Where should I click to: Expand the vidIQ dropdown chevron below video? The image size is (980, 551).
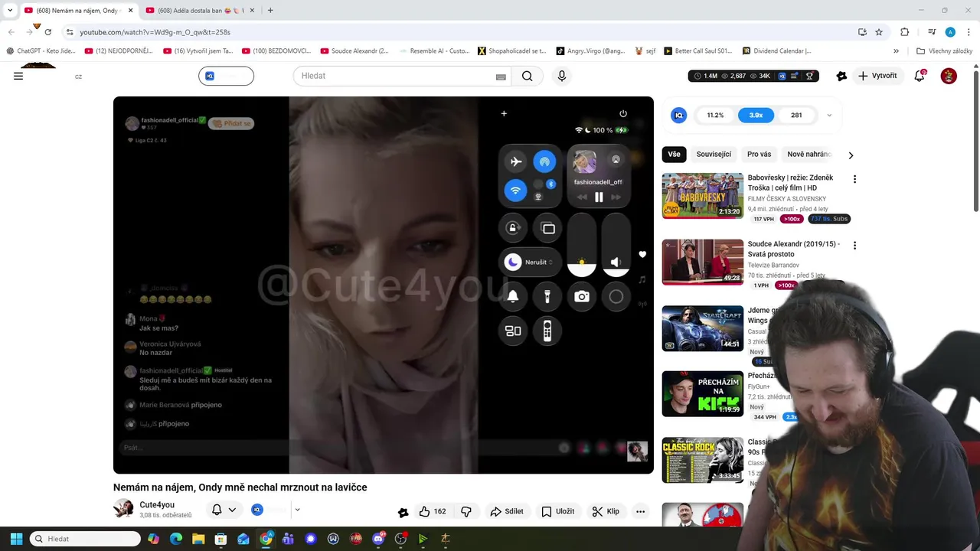pos(297,510)
